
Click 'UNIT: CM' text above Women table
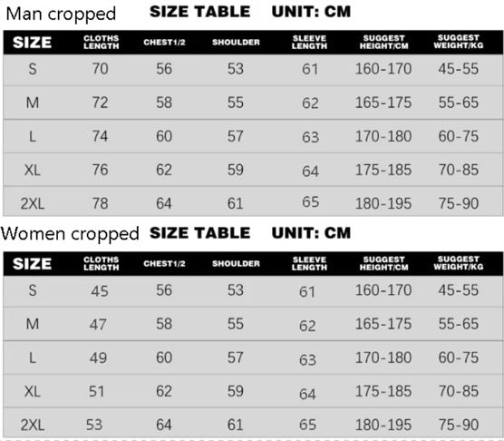click(x=311, y=233)
